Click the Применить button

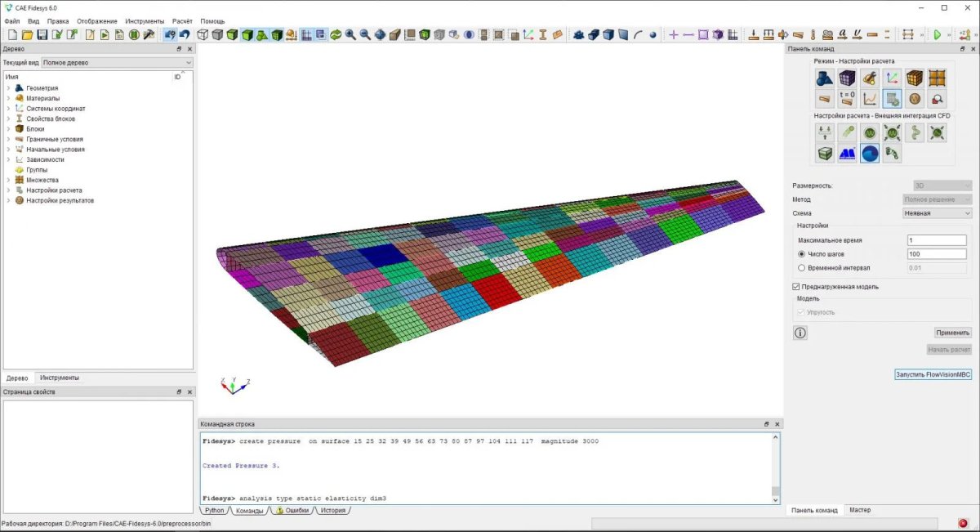coord(953,333)
